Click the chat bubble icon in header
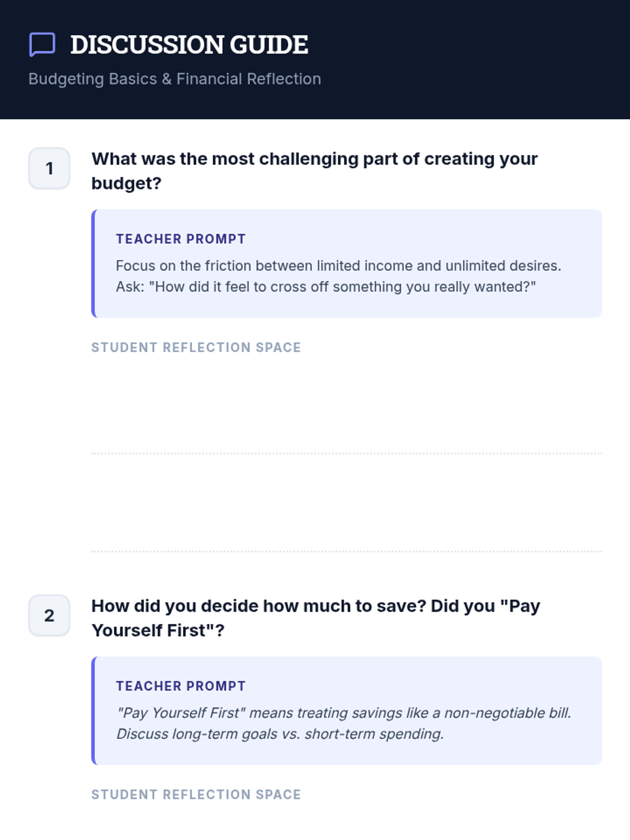This screenshot has height=840, width=630. pyautogui.click(x=42, y=45)
